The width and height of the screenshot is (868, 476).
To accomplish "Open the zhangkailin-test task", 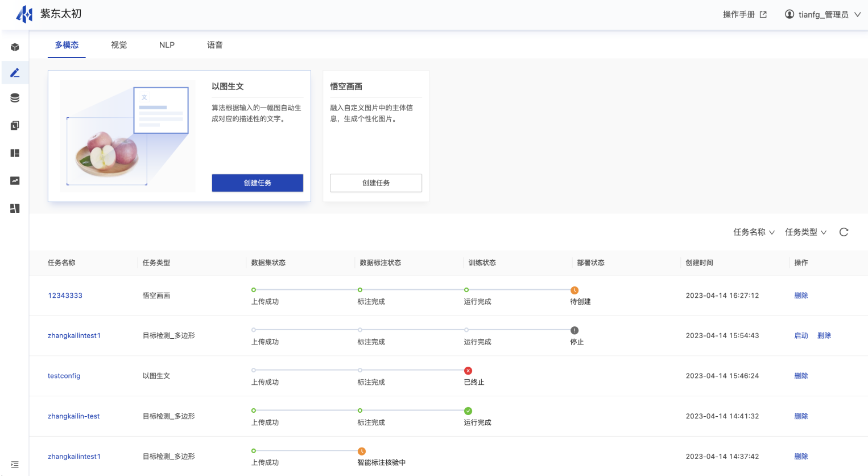I will click(74, 416).
